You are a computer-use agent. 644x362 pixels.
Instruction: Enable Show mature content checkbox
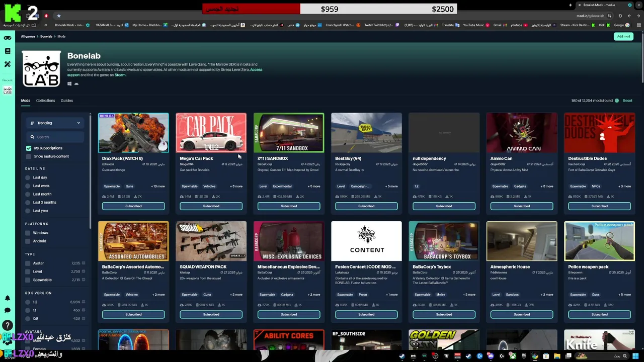29,156
